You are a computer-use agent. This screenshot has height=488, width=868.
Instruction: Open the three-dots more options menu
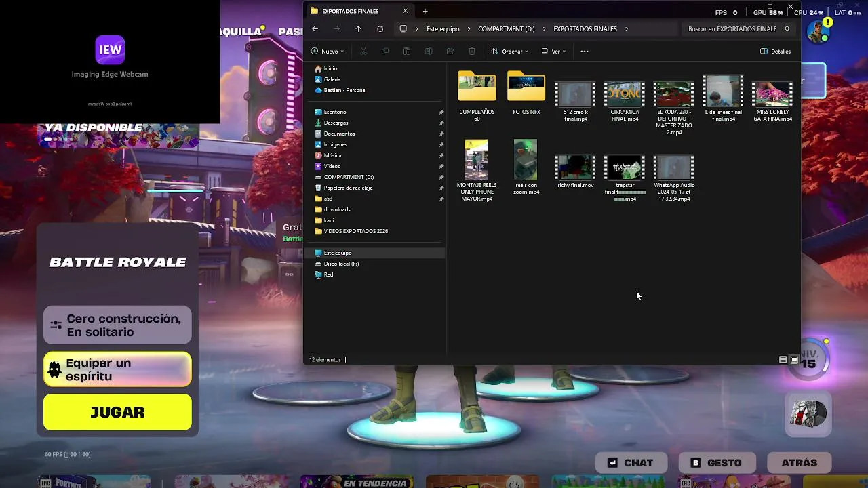tap(585, 52)
